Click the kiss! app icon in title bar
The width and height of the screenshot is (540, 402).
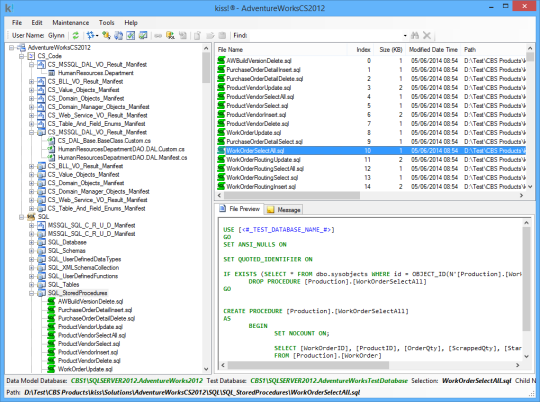point(9,8)
